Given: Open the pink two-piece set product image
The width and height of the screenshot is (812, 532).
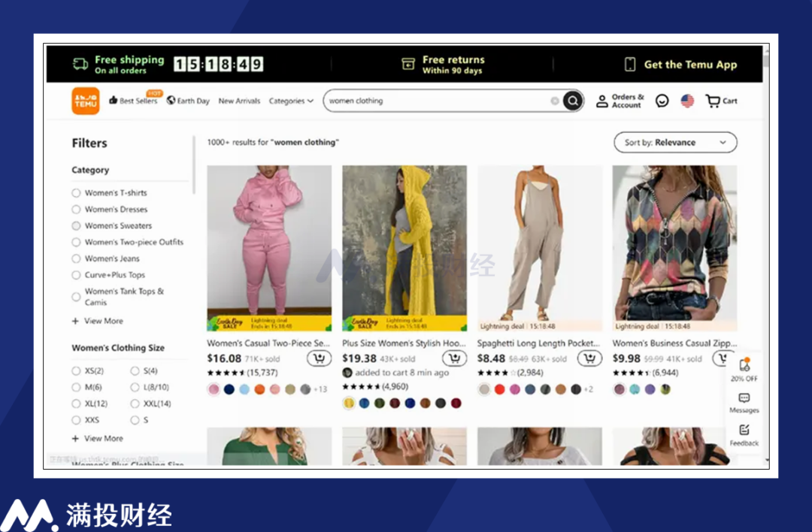Looking at the screenshot, I should tap(269, 248).
